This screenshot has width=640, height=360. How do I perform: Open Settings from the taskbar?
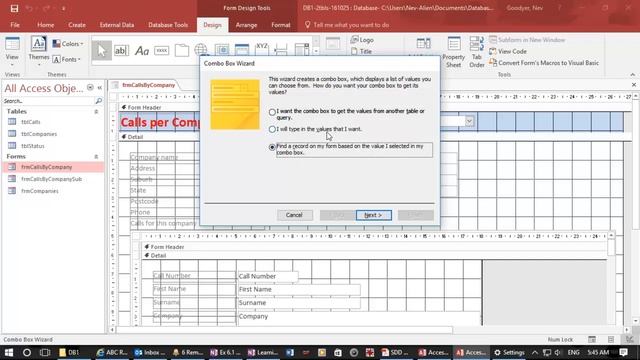509,352
